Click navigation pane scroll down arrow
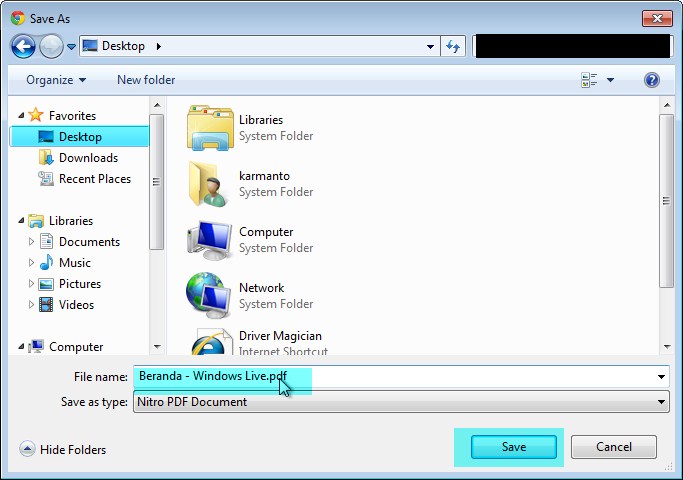The height and width of the screenshot is (480, 683). 157,347
